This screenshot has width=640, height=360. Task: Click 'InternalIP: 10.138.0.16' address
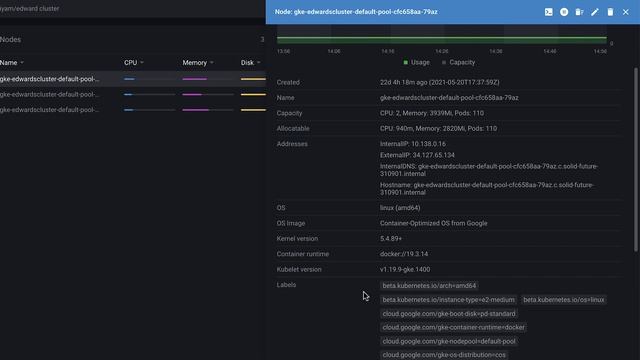tap(413, 144)
